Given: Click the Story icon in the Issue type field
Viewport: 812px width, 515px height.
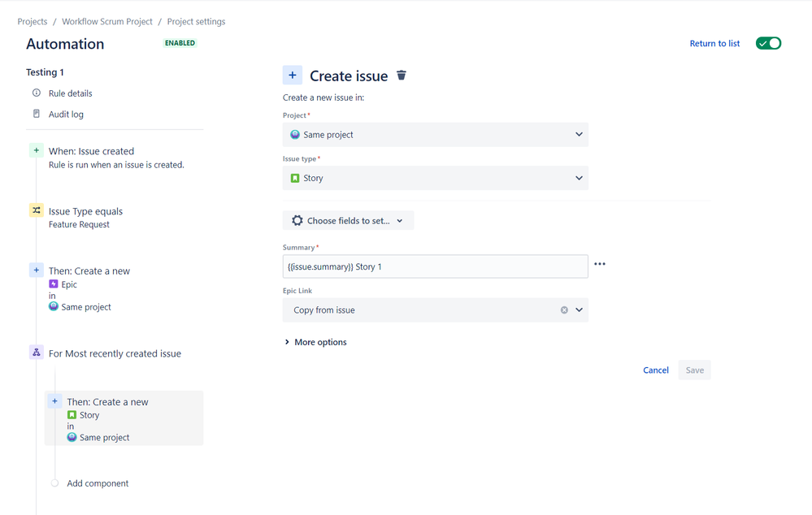Looking at the screenshot, I should [295, 178].
